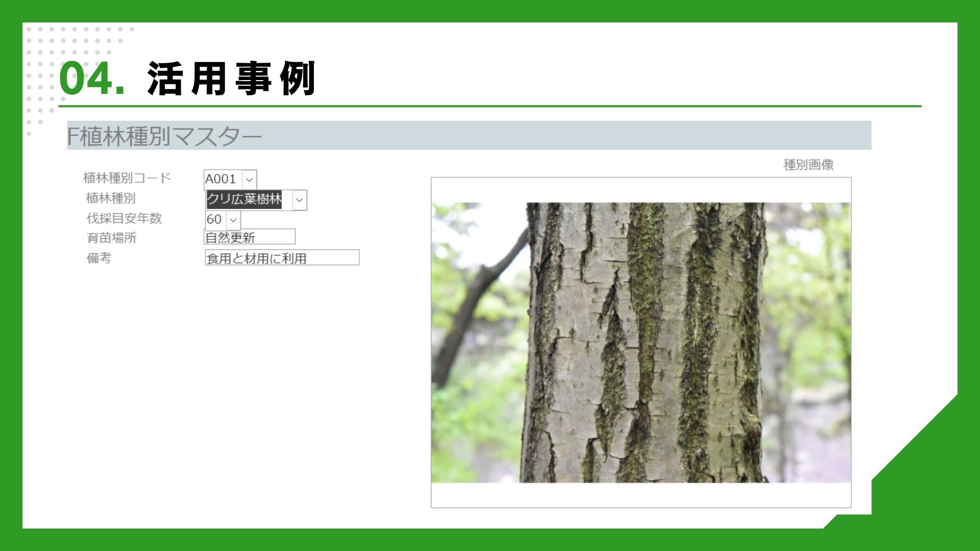Screen dimensions: 980x551
Task: Click the 備考 label
Action: pos(99,258)
